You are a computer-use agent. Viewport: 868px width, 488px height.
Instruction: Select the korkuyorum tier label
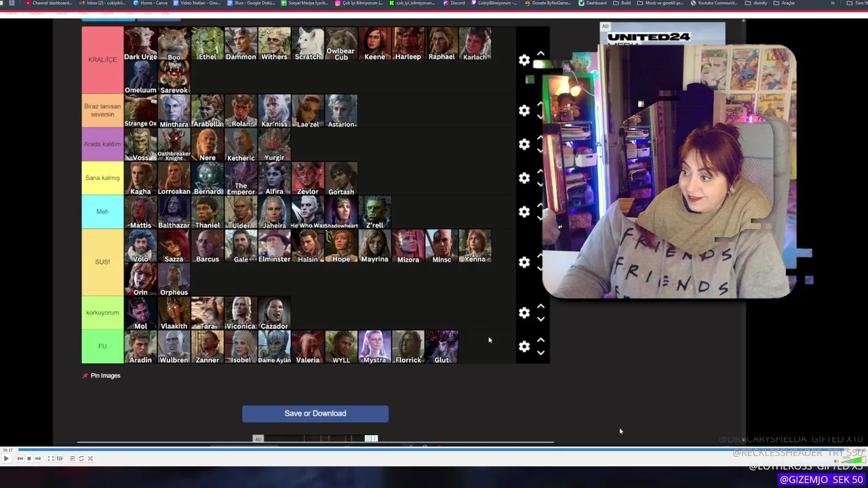102,312
